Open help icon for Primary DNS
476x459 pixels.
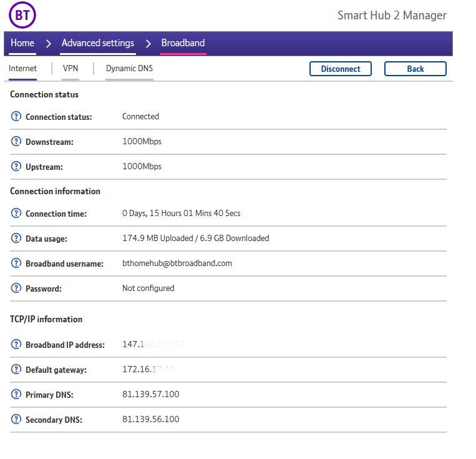coord(16,395)
